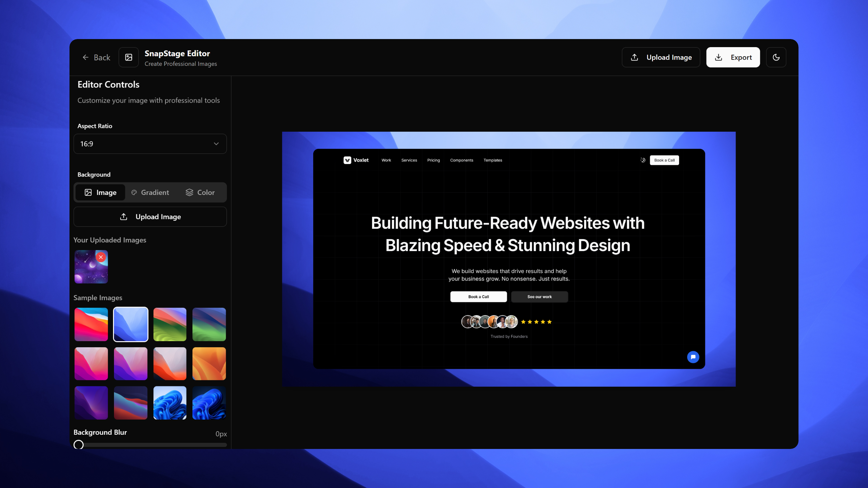Viewport: 868px width, 488px height.
Task: Choose the pink Monterey sample image
Action: (91, 364)
